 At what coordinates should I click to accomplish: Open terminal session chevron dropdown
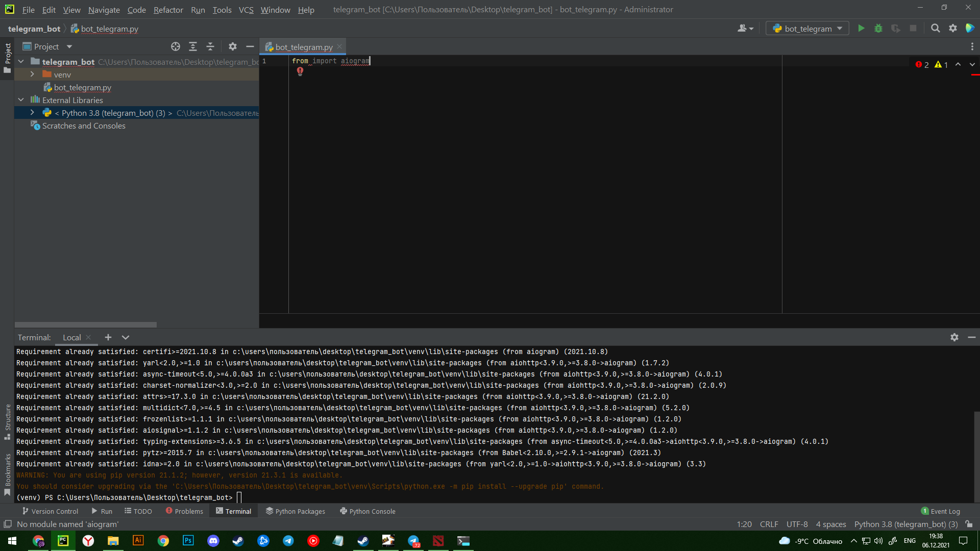coord(126,337)
